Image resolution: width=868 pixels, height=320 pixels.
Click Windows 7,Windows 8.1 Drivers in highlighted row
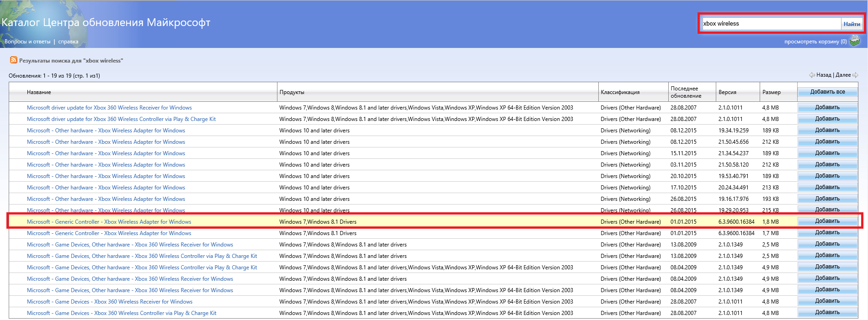tap(318, 222)
